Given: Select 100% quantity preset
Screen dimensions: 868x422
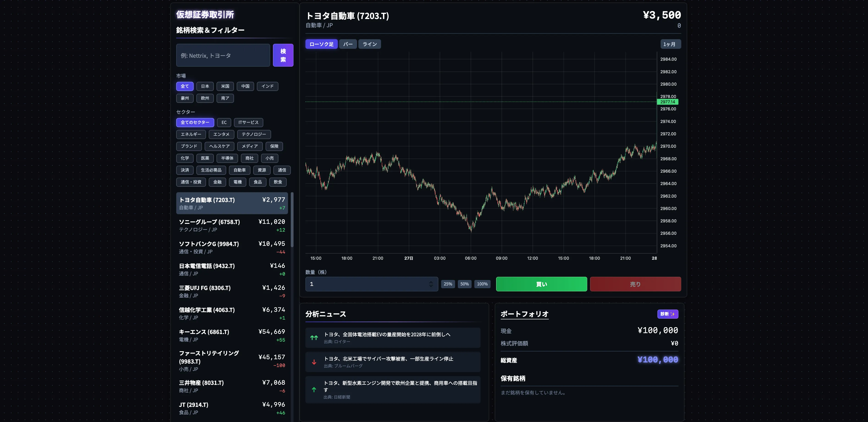Looking at the screenshot, I should (x=482, y=284).
